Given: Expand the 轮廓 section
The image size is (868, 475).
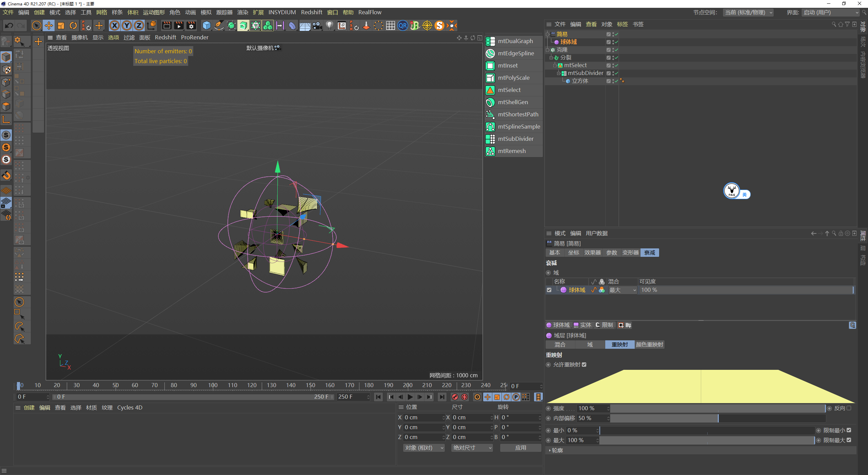Looking at the screenshot, I should pos(557,450).
